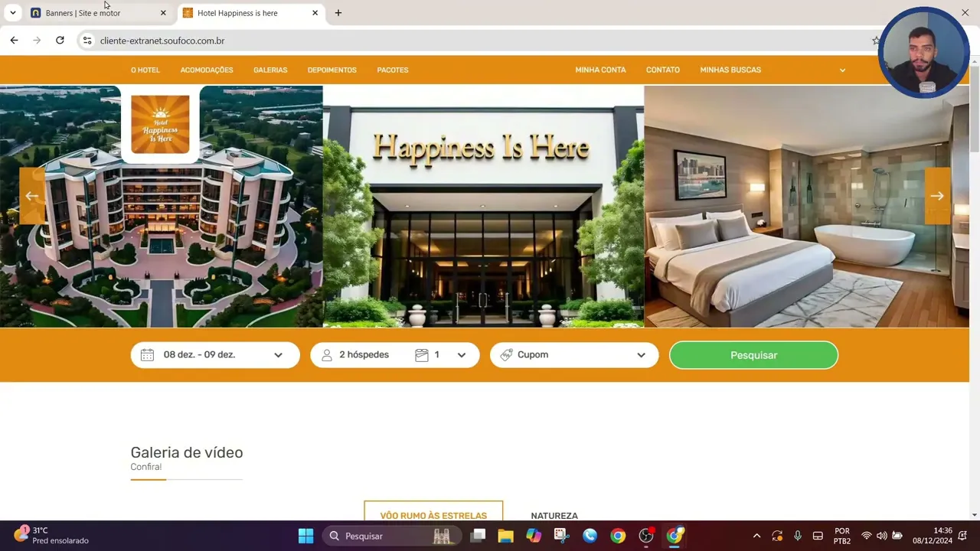Select the 'Hotel Happiness is here' tab
This screenshot has width=980, height=551.
pos(250,13)
